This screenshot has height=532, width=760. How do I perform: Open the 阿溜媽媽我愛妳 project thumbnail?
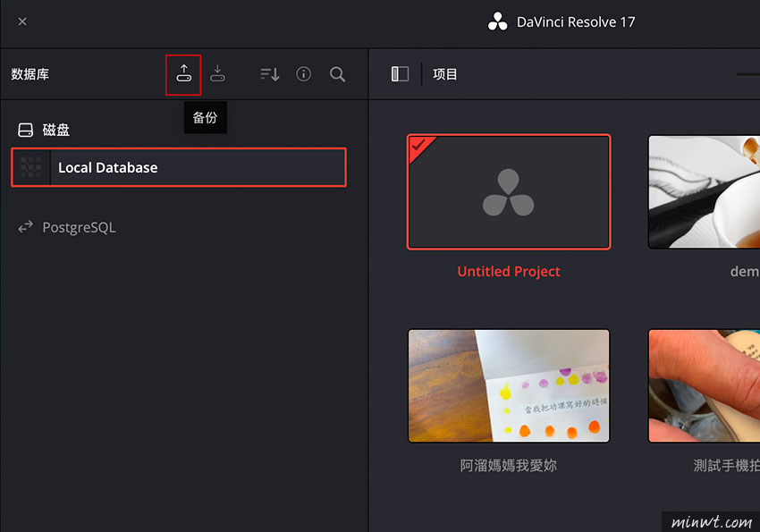(x=509, y=385)
